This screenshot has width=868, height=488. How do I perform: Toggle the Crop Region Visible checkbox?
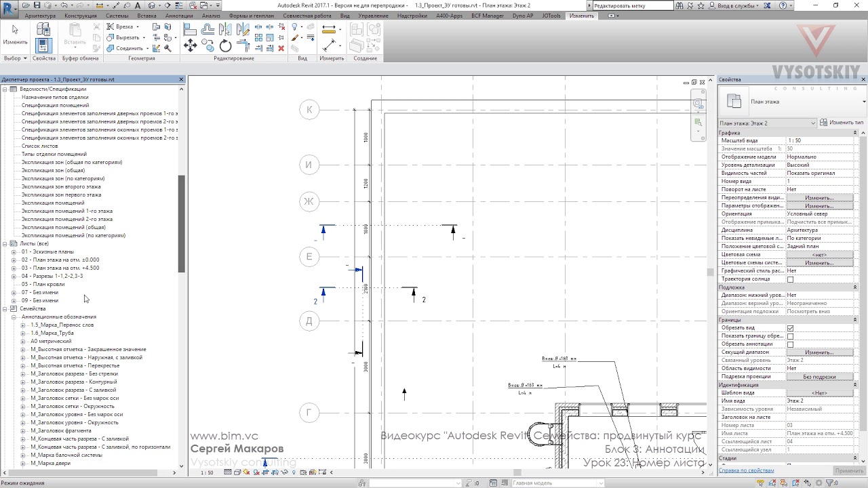click(x=790, y=336)
